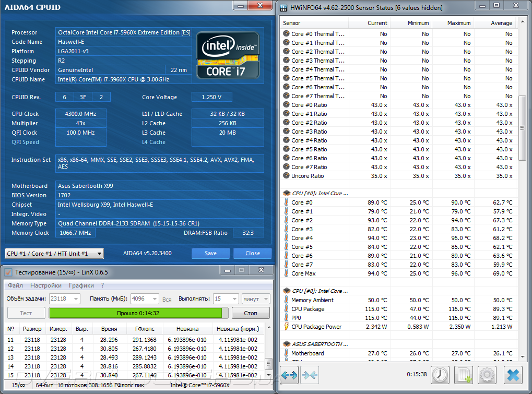Open the Объём задачи 23118 dropdown
Screen dimensions: 532x394
pyautogui.click(x=64, y=299)
